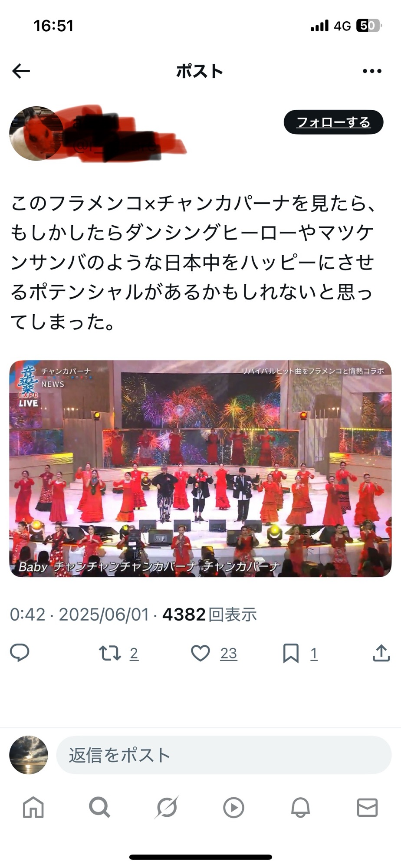Viewport: 401px width, 868px height.
Task: Toggle the heart like icon
Action: [200, 653]
